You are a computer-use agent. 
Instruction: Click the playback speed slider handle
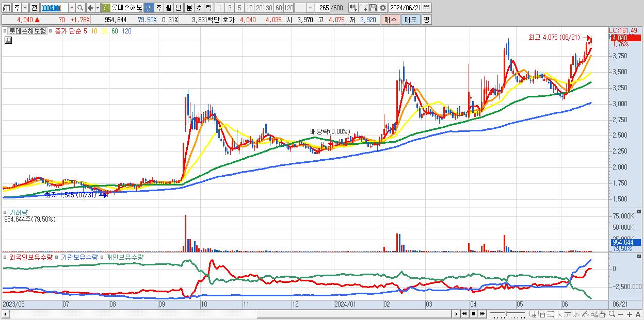(x=506, y=313)
